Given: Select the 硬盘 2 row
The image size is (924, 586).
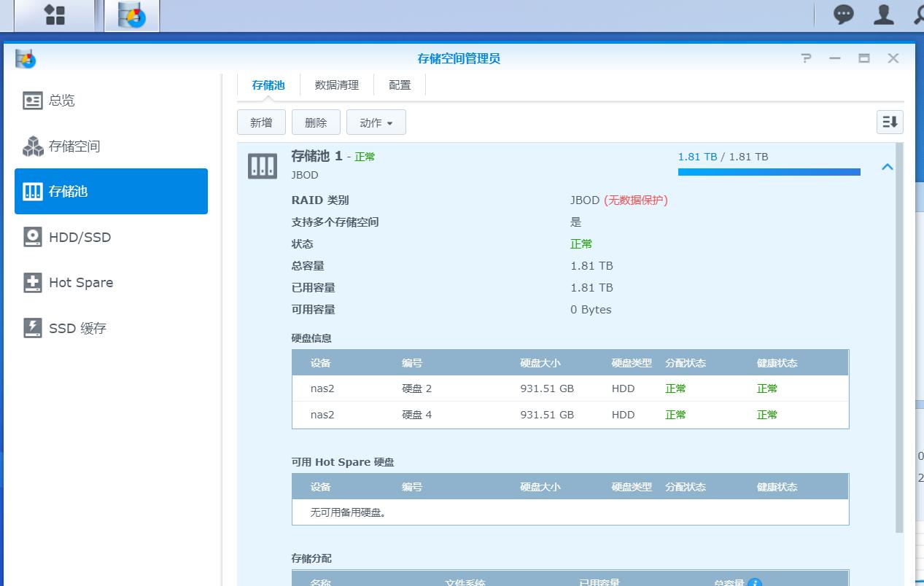Looking at the screenshot, I should click(x=510, y=388).
